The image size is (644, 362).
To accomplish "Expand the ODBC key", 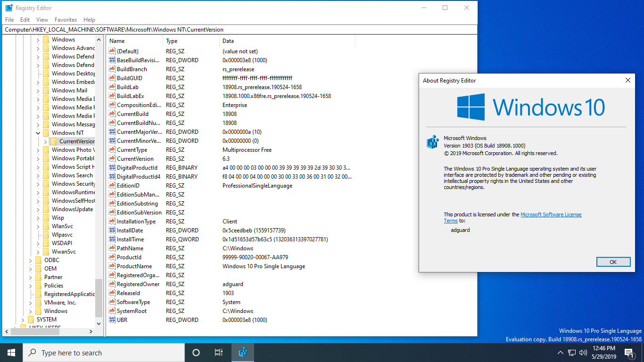I will coord(31,260).
